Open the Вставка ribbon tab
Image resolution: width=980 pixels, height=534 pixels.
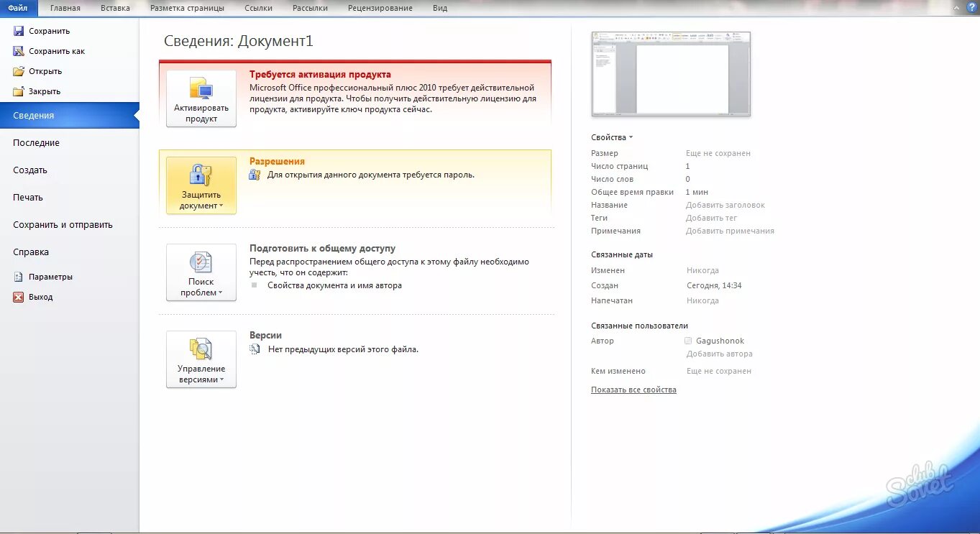[114, 8]
